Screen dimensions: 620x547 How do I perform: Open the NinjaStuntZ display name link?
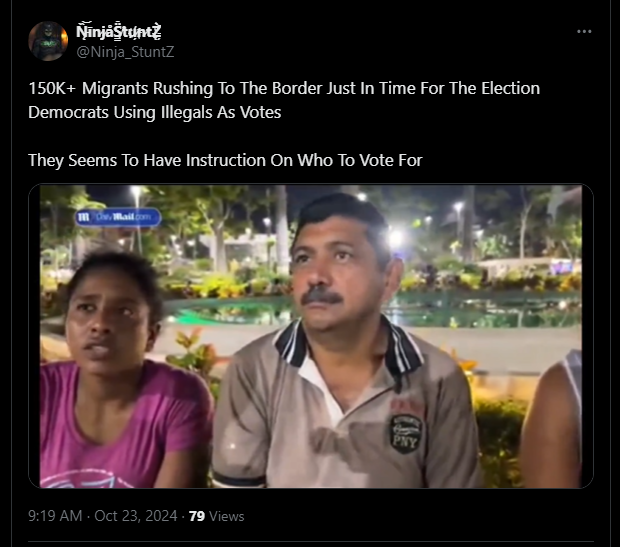coord(118,31)
